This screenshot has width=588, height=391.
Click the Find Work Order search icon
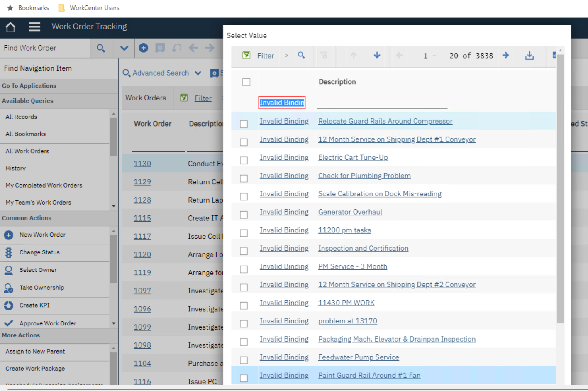100,48
